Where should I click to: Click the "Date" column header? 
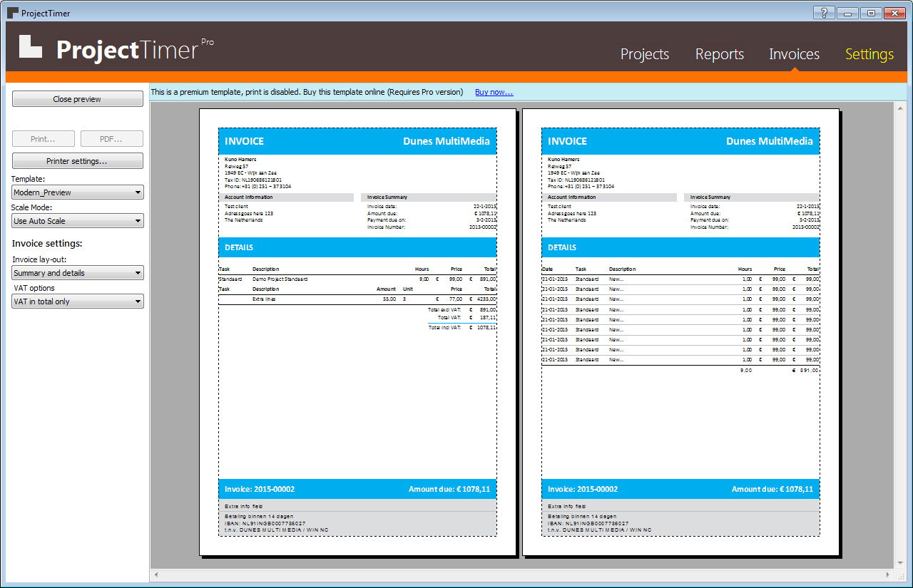coord(547,269)
